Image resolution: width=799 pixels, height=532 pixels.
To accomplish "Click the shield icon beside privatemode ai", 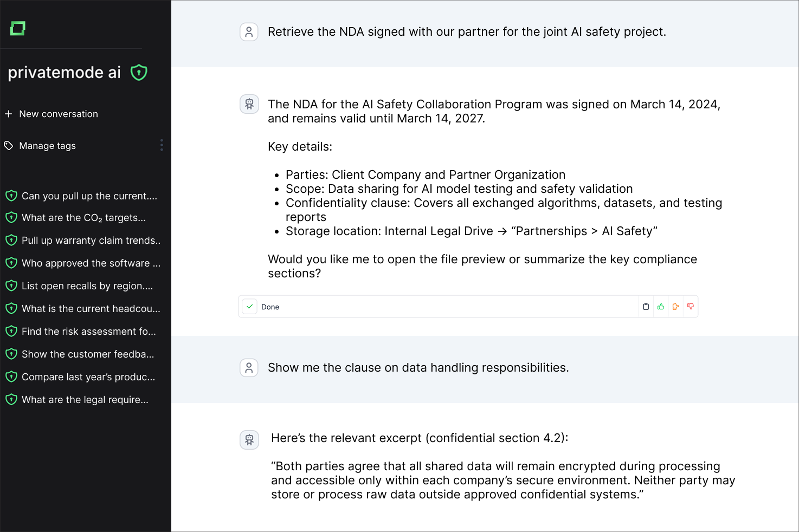I will pos(139,72).
